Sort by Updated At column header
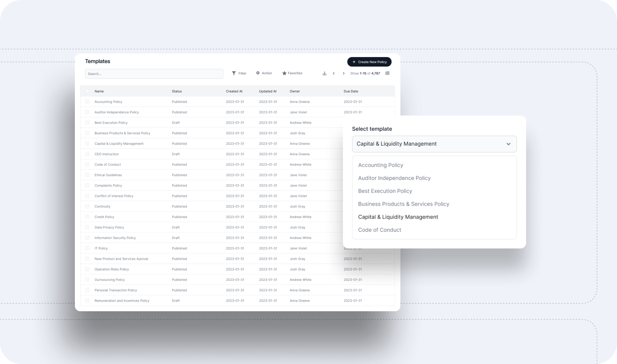The image size is (617, 364). point(268,91)
